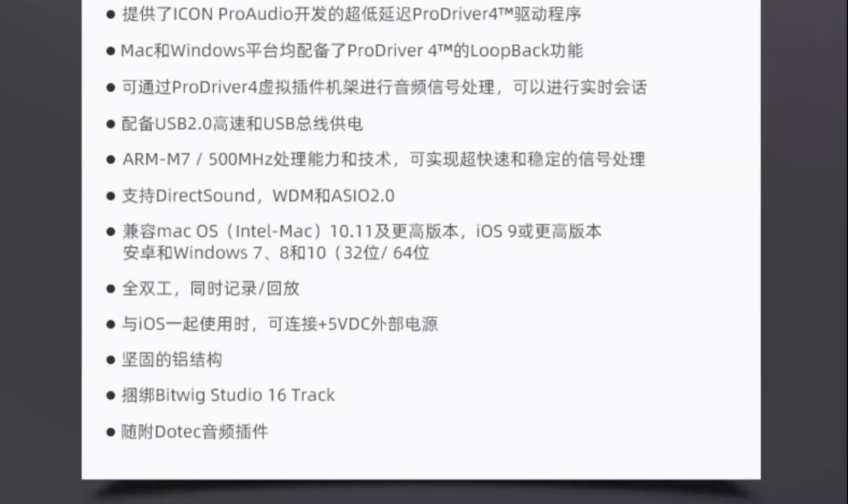Click the 配备USB2.0高速和USB总线供电 text

tap(242, 124)
